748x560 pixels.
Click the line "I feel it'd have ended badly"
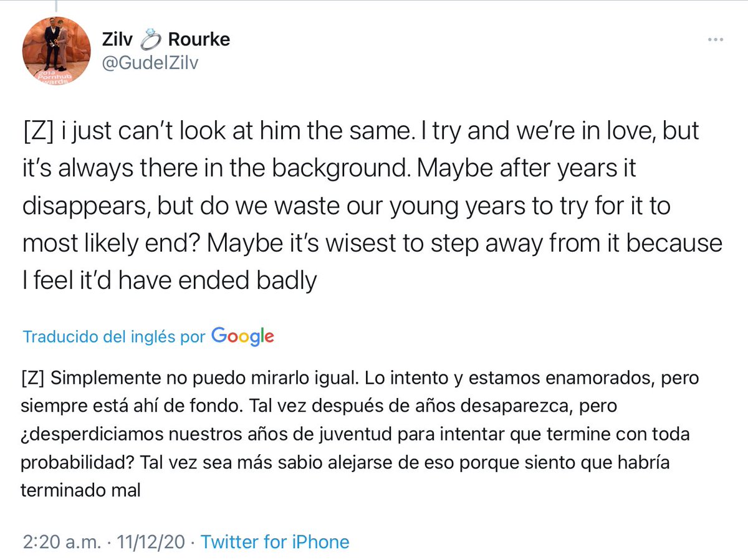click(x=170, y=281)
